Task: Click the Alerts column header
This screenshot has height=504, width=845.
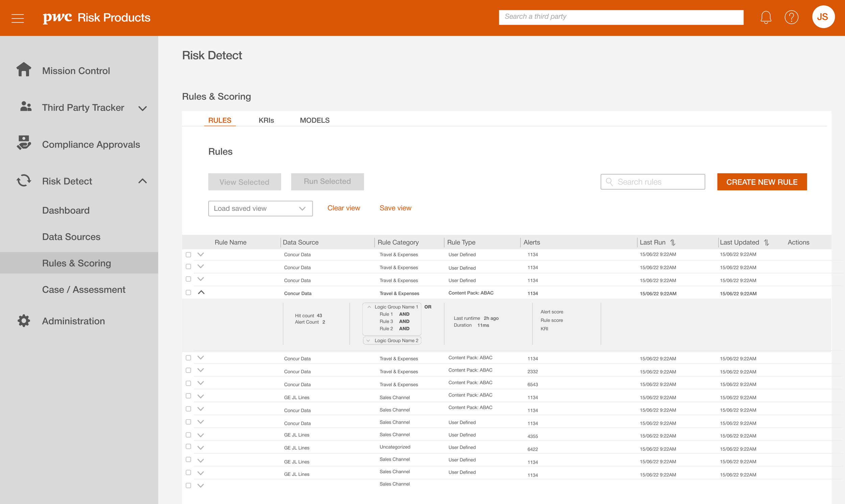Action: pos(532,242)
